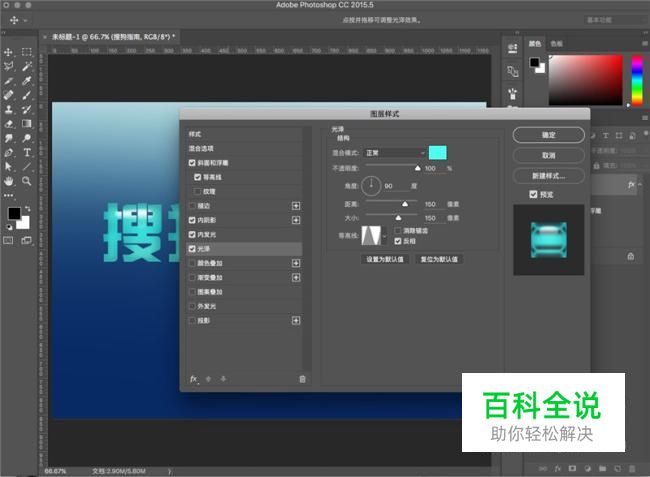Viewport: 650px width, 477px height.
Task: Select the Healing Brush tool
Action: [8, 95]
